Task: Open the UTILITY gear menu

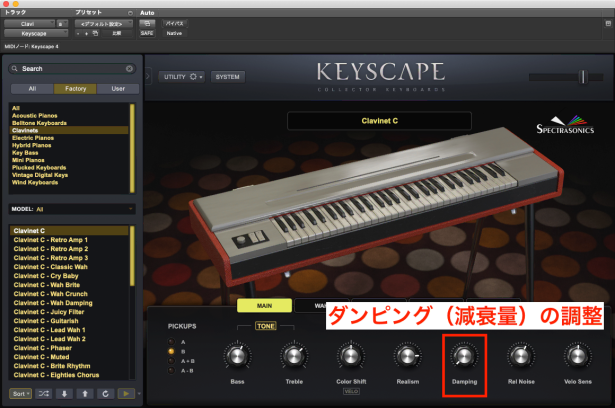Action: tap(182, 77)
